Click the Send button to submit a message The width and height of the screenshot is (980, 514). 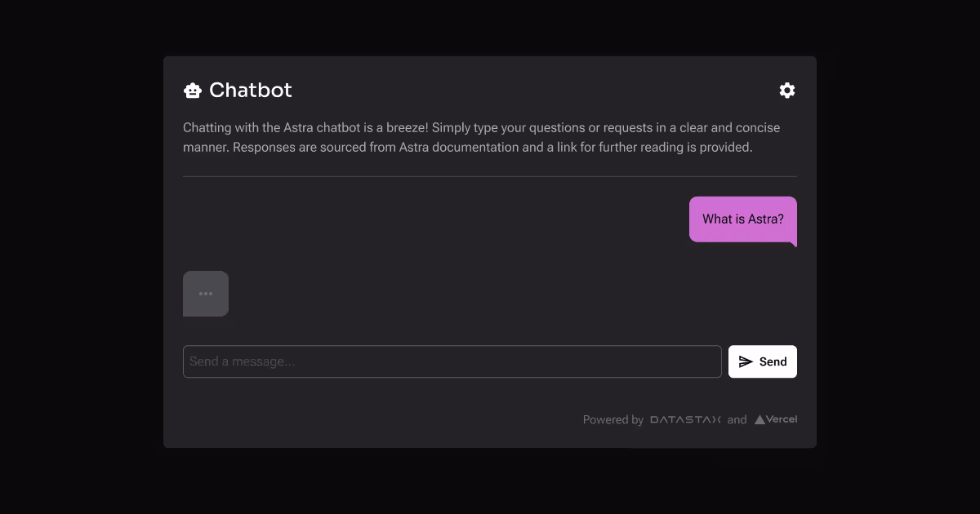tap(762, 361)
